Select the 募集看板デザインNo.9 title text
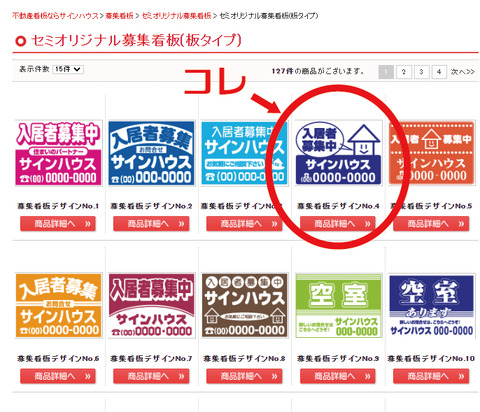The height and width of the screenshot is (412, 480). point(338,359)
